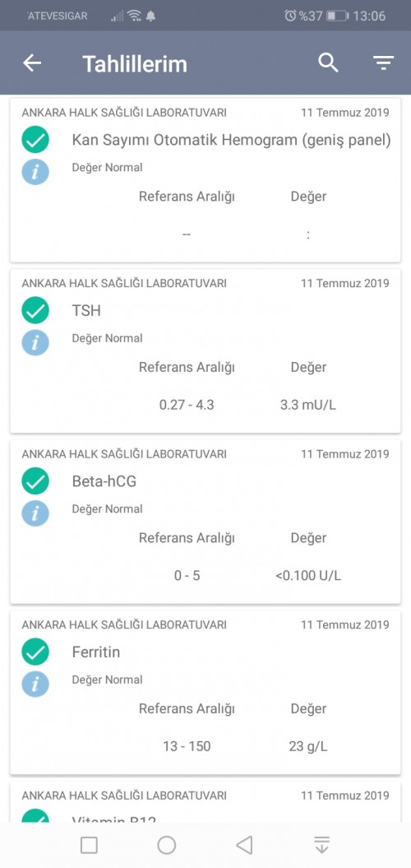411x868 pixels.
Task: Tap Android recent apps square button
Action: (89, 845)
